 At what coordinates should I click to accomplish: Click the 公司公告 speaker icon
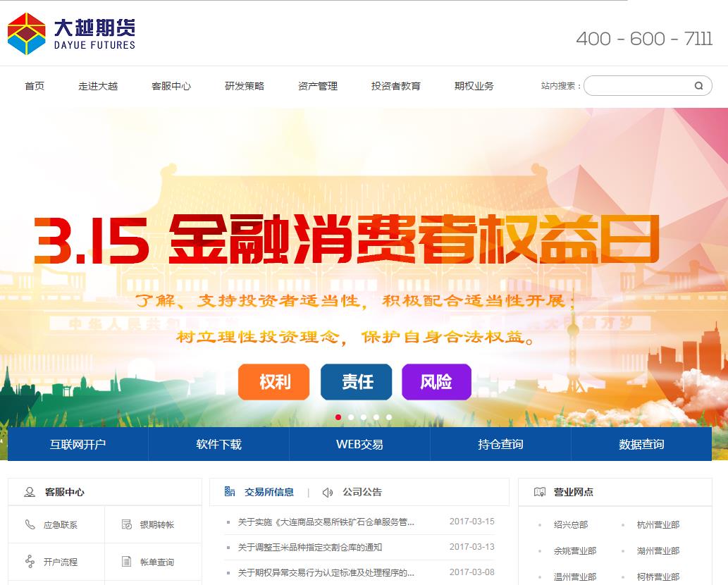click(327, 492)
